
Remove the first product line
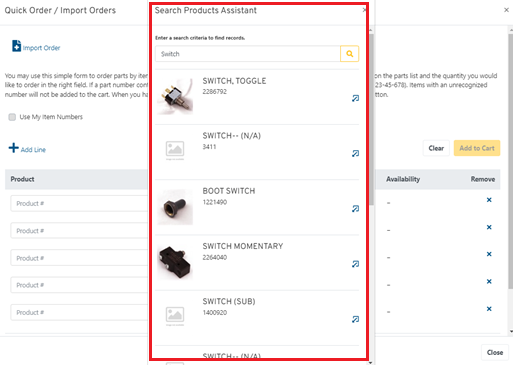(489, 200)
